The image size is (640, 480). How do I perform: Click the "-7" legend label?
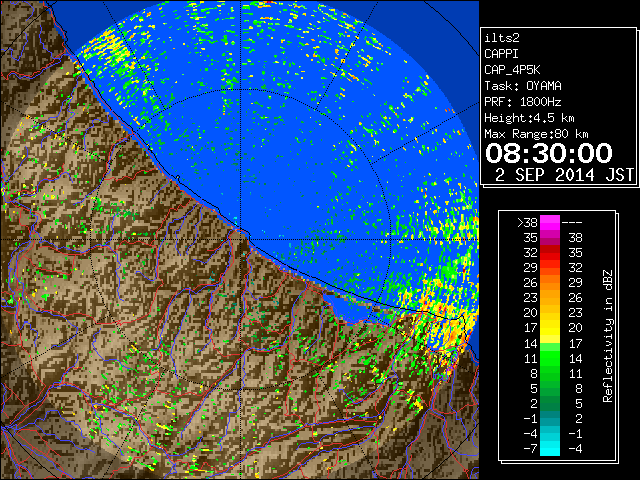[530, 449]
